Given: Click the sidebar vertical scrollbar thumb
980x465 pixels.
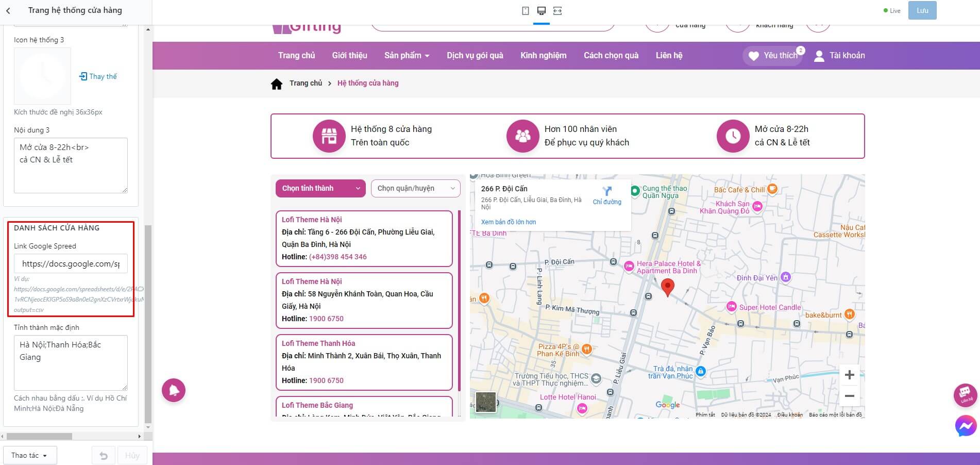Looking at the screenshot, I should click(x=148, y=324).
